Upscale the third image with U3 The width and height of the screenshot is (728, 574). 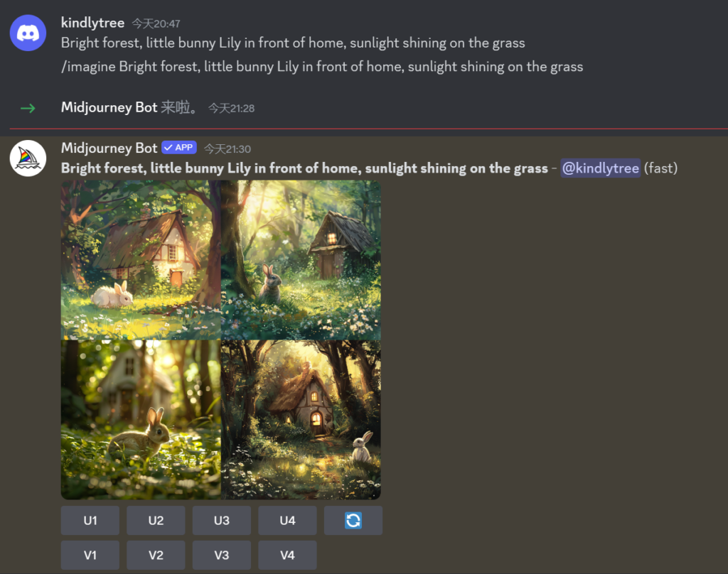222,520
